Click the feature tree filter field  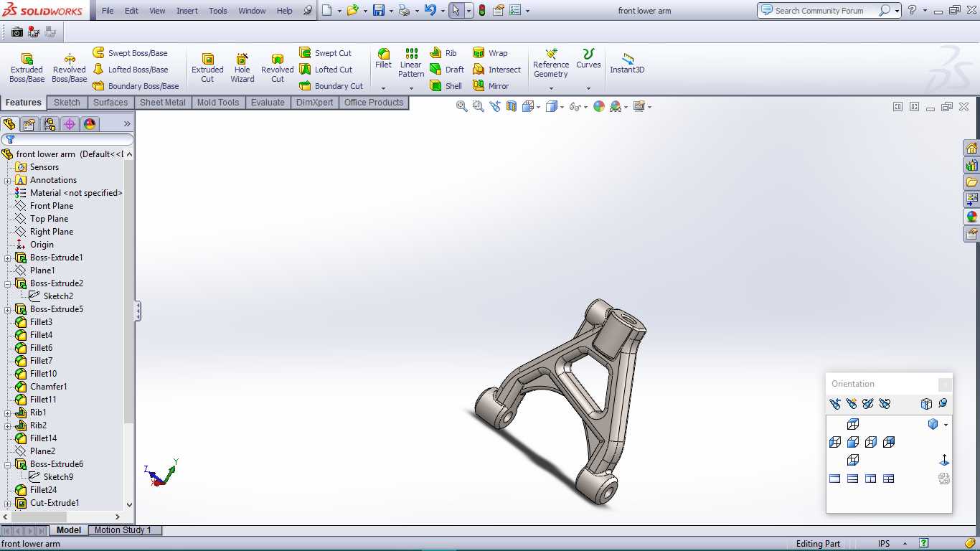[x=67, y=139]
